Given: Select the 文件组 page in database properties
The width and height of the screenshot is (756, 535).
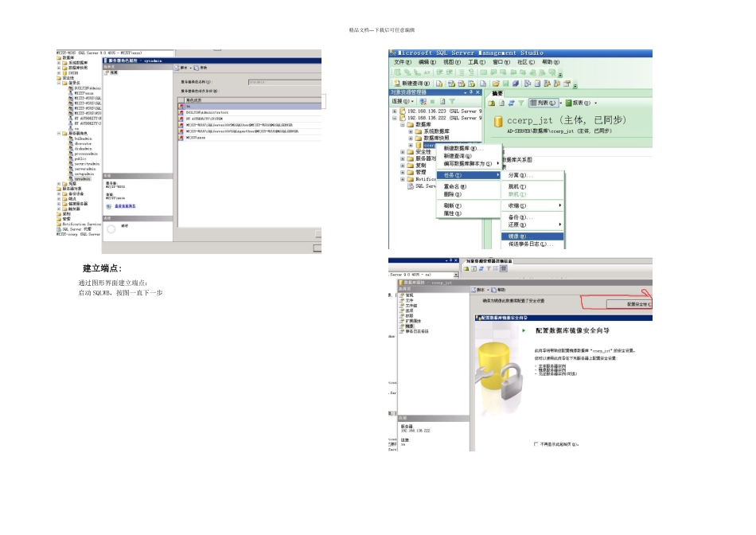Looking at the screenshot, I should point(409,306).
